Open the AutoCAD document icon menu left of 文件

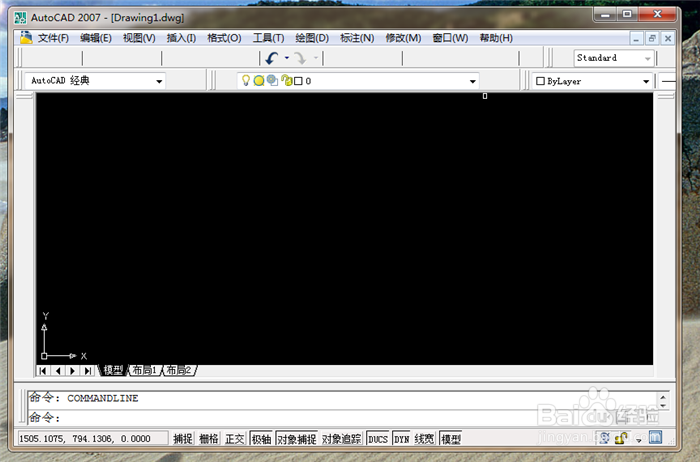click(26, 37)
